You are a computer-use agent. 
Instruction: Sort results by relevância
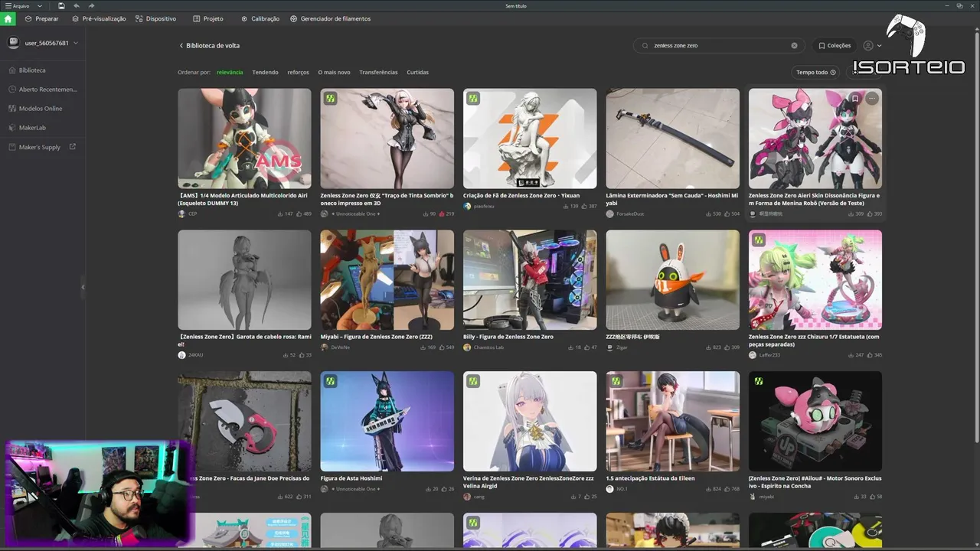(230, 73)
